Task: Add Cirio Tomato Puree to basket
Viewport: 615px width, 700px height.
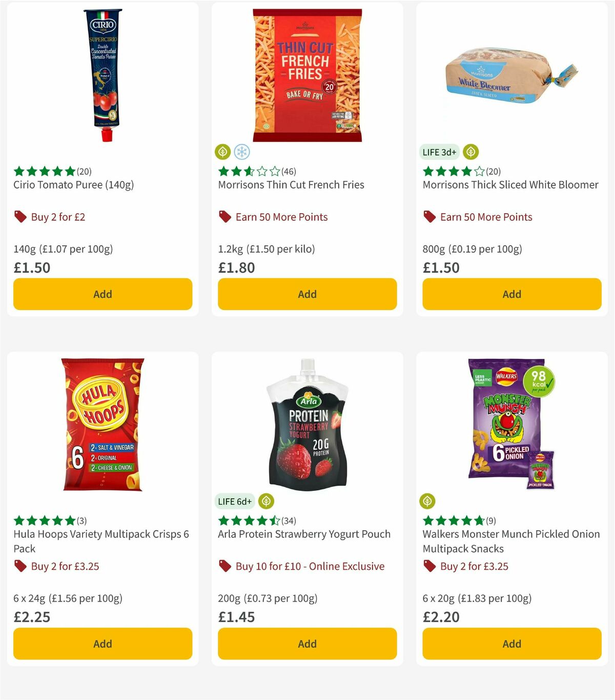Action: [x=102, y=294]
